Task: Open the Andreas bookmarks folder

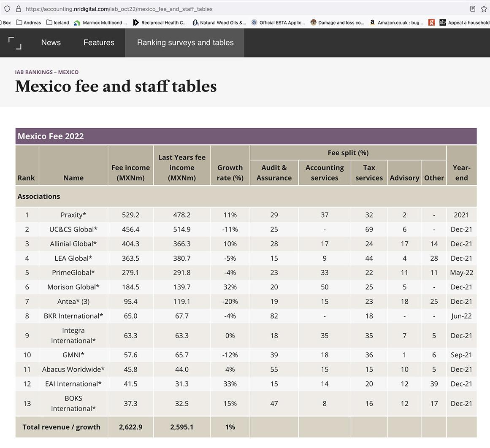Action: tap(29, 23)
